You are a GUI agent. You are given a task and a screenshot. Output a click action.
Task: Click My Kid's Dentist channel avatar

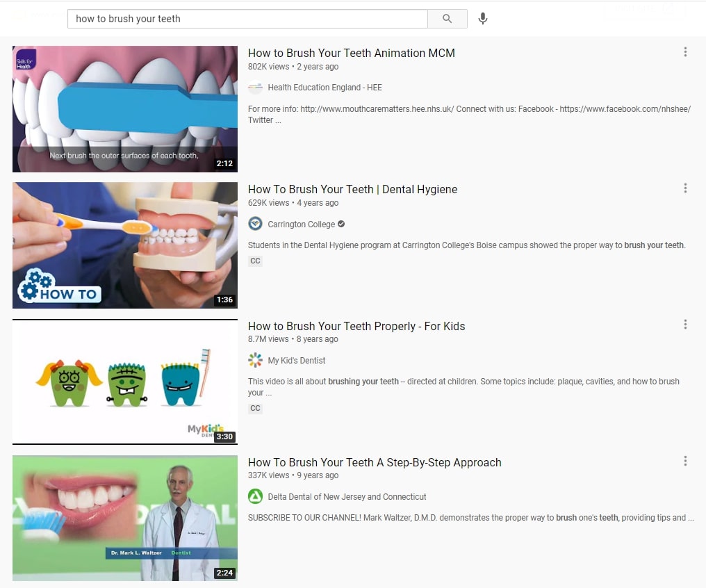(255, 360)
